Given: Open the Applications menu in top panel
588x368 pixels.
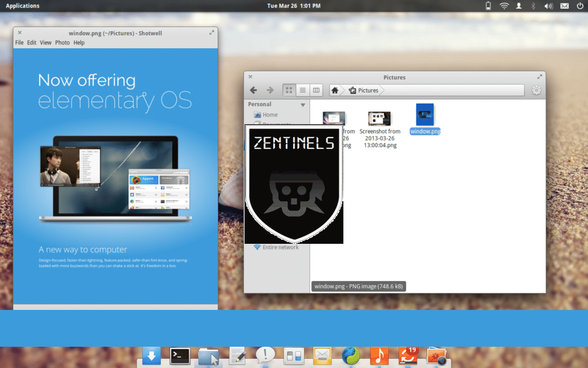Looking at the screenshot, I should click(x=22, y=6).
